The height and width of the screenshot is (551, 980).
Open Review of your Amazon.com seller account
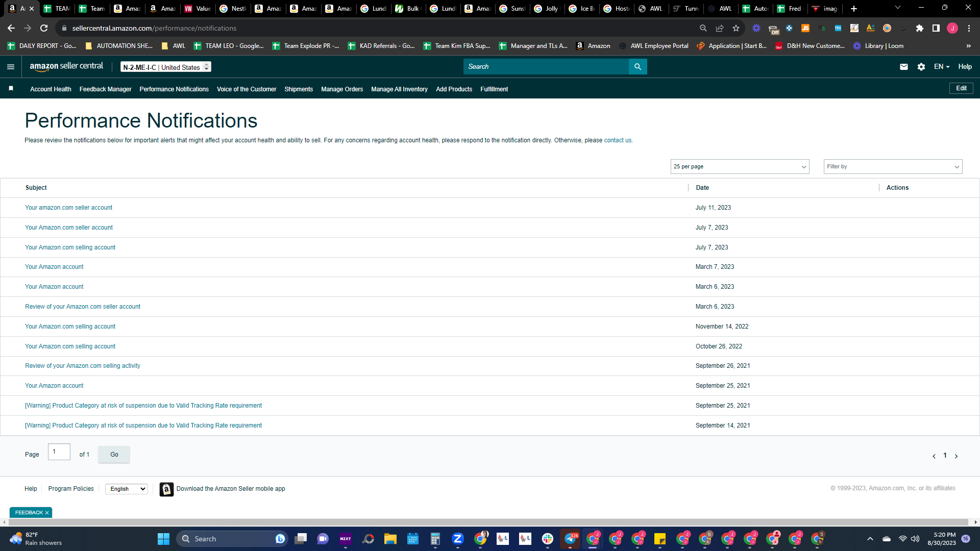click(x=83, y=307)
